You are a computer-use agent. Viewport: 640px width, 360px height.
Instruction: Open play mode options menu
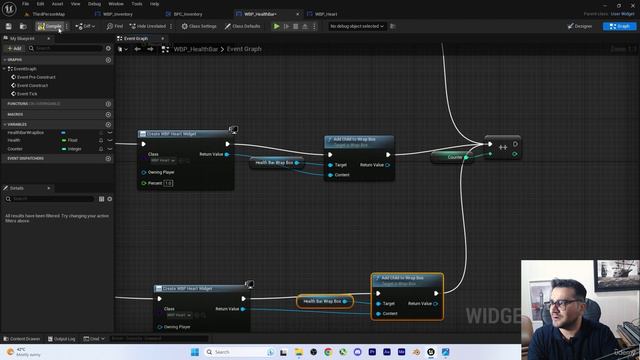coord(314,26)
